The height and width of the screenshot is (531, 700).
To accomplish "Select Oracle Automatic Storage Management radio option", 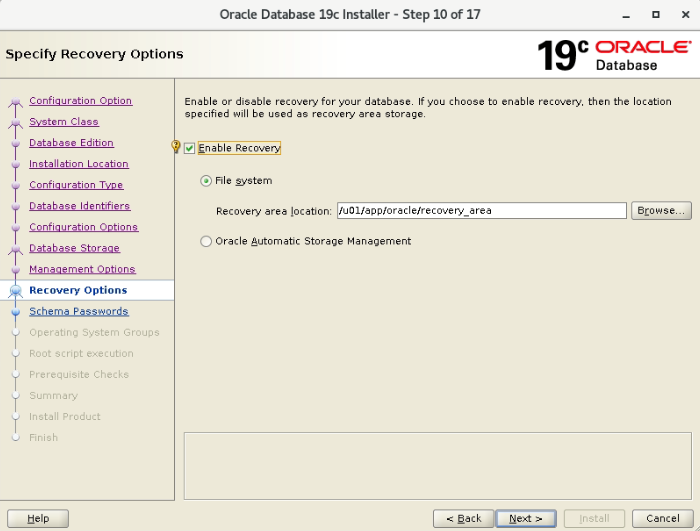I will point(206,241).
